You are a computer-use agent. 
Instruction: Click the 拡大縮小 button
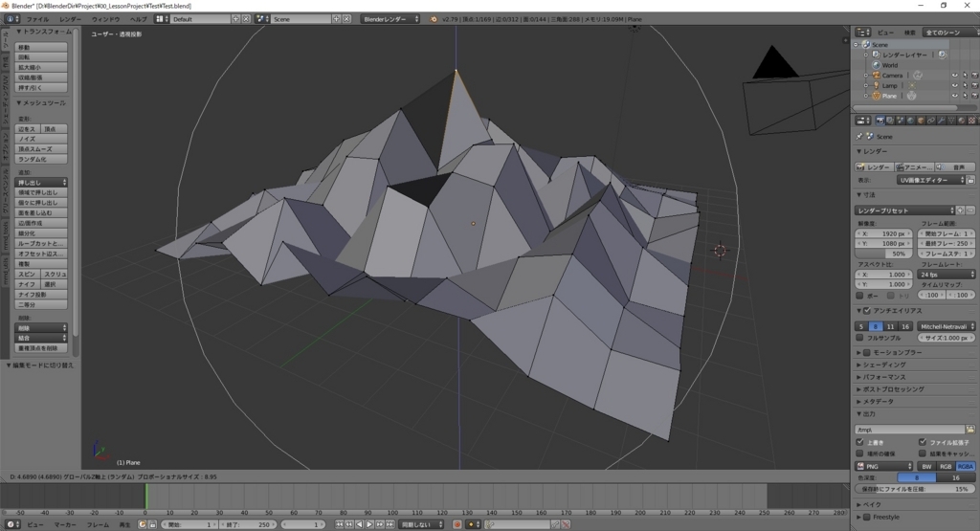click(40, 67)
